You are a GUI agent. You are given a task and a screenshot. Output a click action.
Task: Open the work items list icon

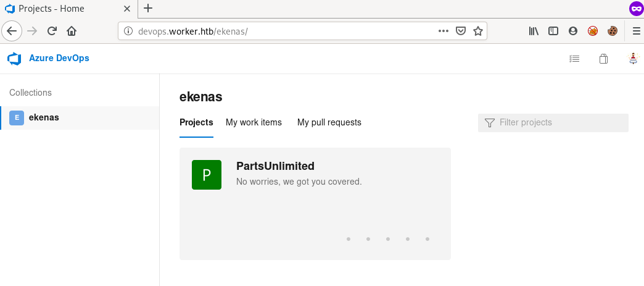coord(574,59)
